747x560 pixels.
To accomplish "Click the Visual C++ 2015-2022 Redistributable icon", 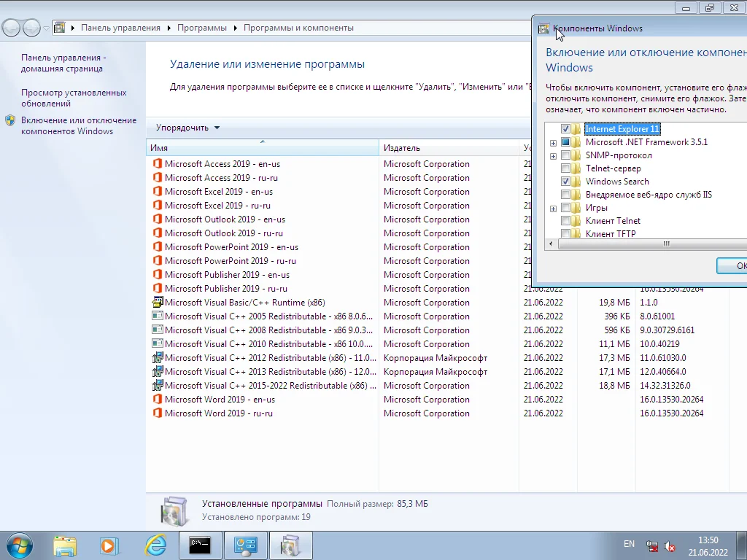I will [x=158, y=385].
